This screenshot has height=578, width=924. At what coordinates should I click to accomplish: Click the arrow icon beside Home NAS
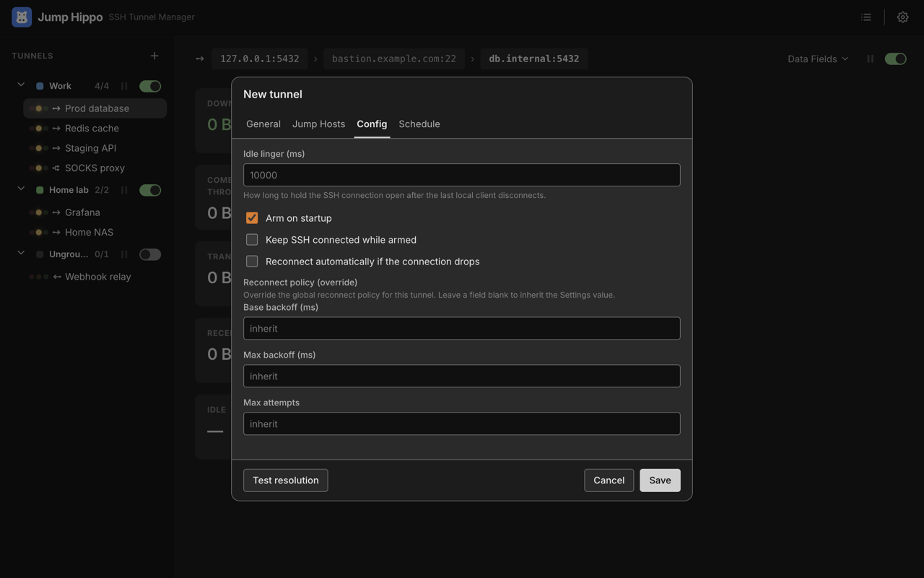point(56,232)
